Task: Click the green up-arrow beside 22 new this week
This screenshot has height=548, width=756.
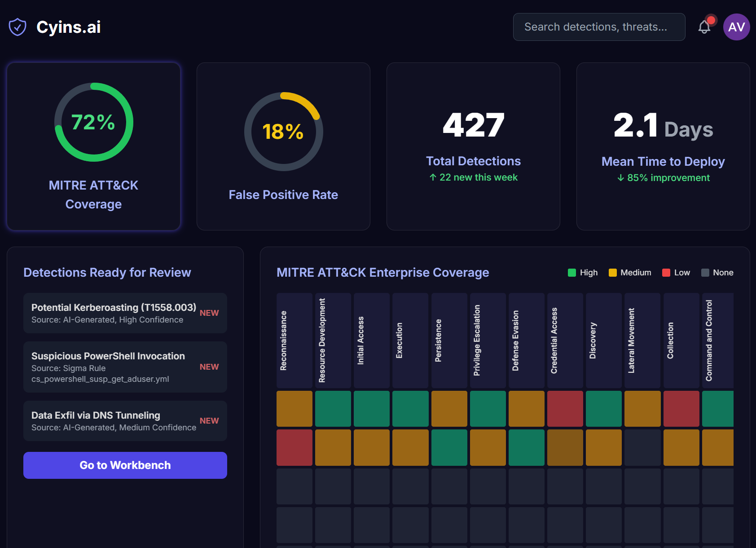Action: click(x=432, y=177)
